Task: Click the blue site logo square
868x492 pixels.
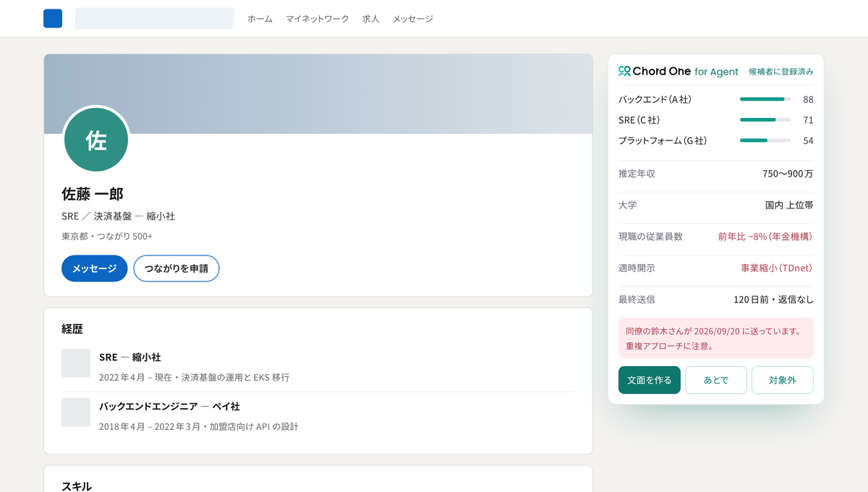Action: pyautogui.click(x=53, y=18)
